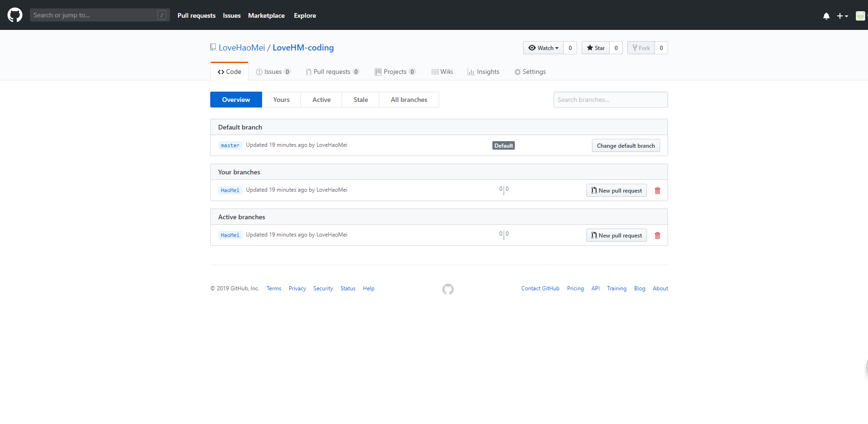Open the About footer link
The width and height of the screenshot is (868, 424).
pyautogui.click(x=661, y=288)
